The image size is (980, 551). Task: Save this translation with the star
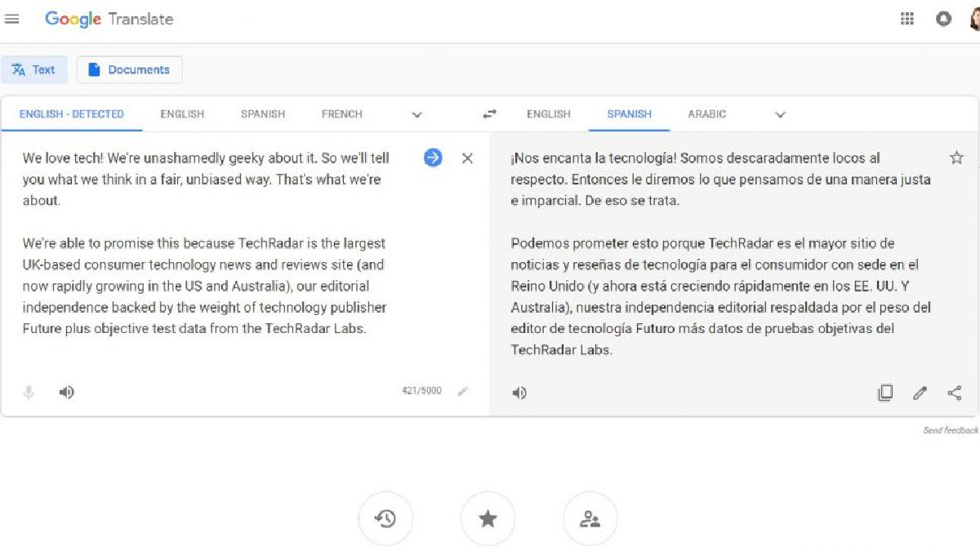[x=955, y=158]
